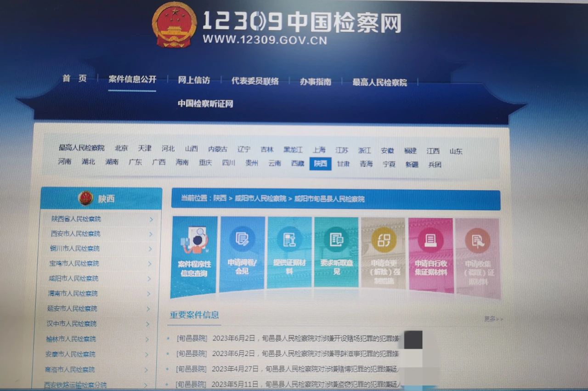This screenshot has height=391, width=588.
Task: Expand 陕西省人民检察院 chevron
Action: click(x=151, y=220)
